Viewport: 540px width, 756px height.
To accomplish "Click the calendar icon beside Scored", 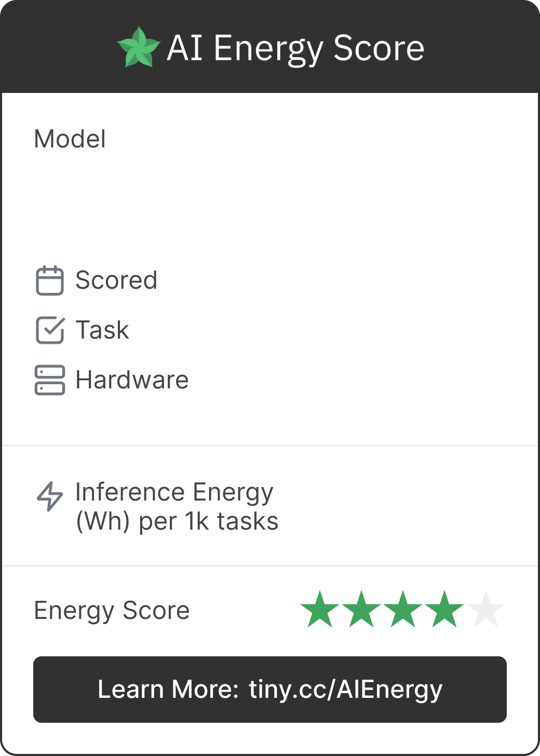I will point(50,280).
